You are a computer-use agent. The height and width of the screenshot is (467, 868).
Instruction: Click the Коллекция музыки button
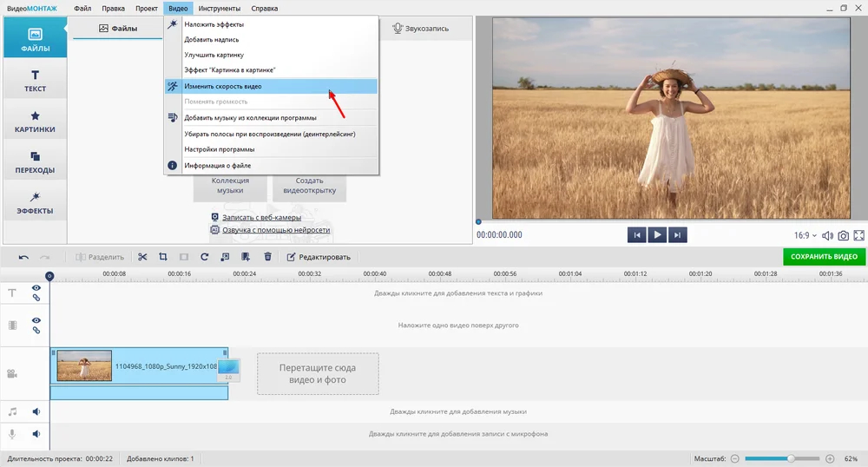pyautogui.click(x=230, y=188)
